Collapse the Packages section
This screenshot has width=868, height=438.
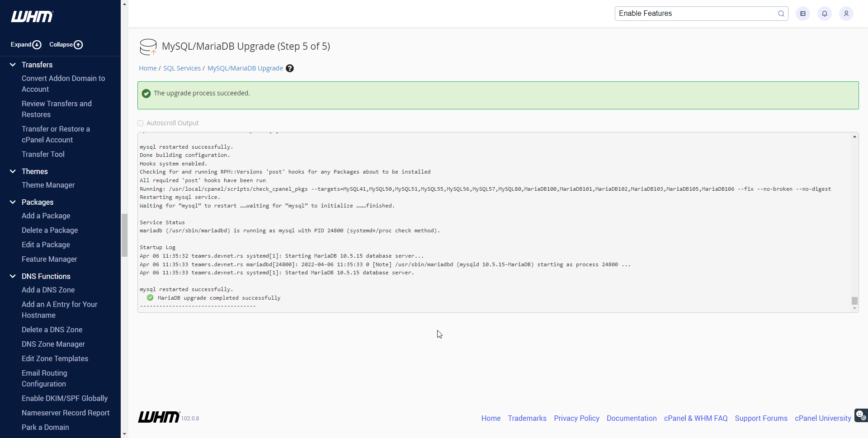(x=13, y=202)
